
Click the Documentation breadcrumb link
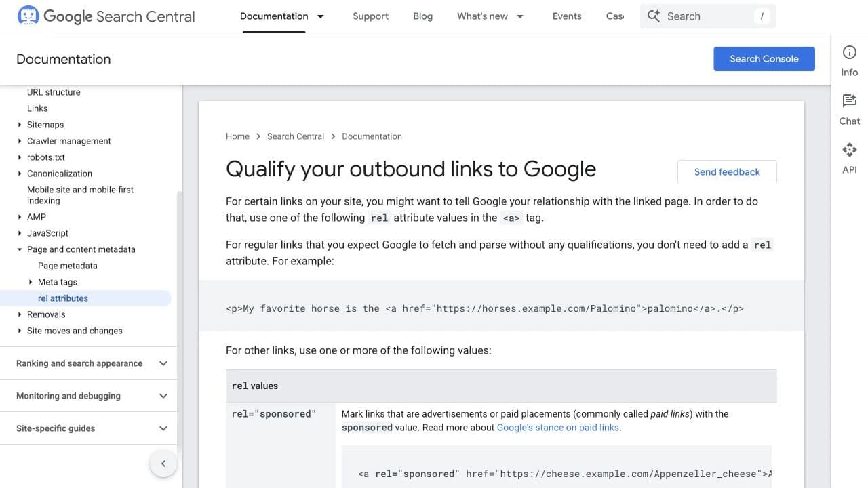click(372, 136)
